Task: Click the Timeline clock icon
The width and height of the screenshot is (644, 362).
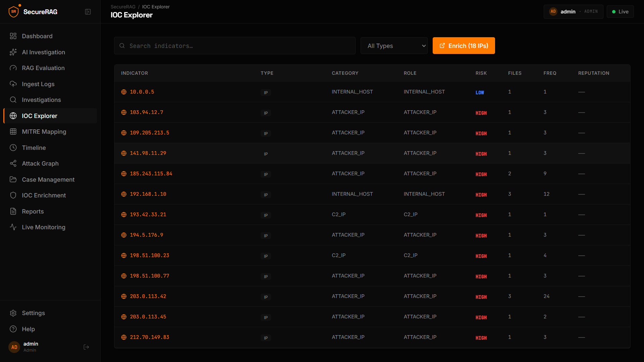Action: click(13, 148)
